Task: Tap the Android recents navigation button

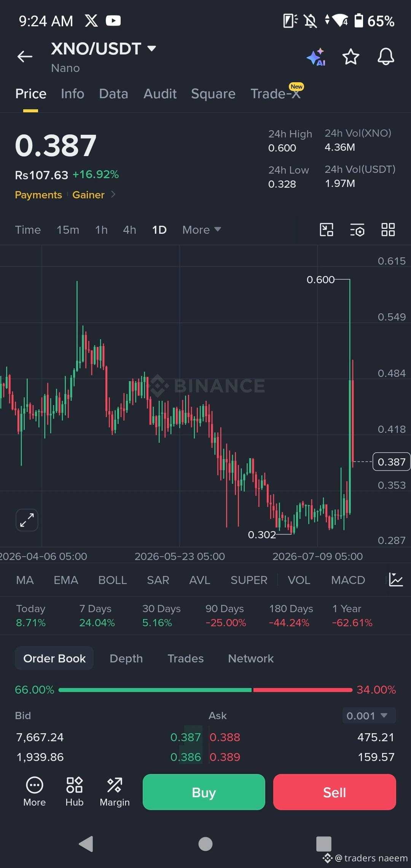Action: coord(324,844)
